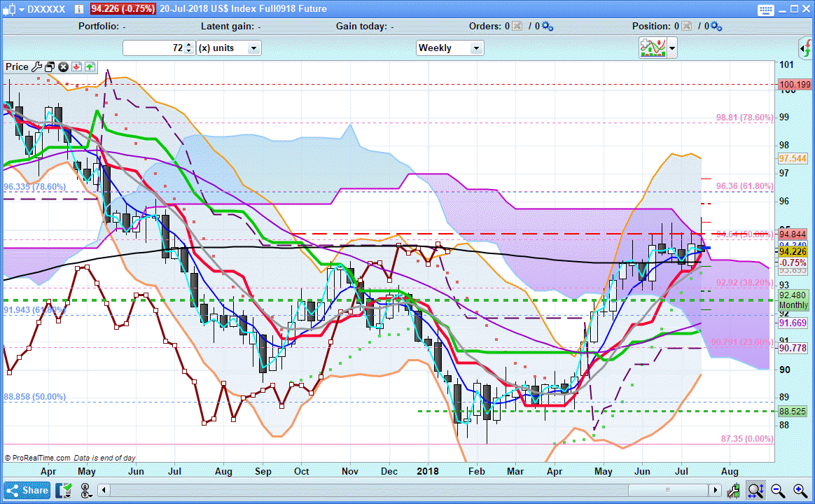This screenshot has height=504, width=815.
Task: Click the scrollbar left arrow
Action: 104,490
